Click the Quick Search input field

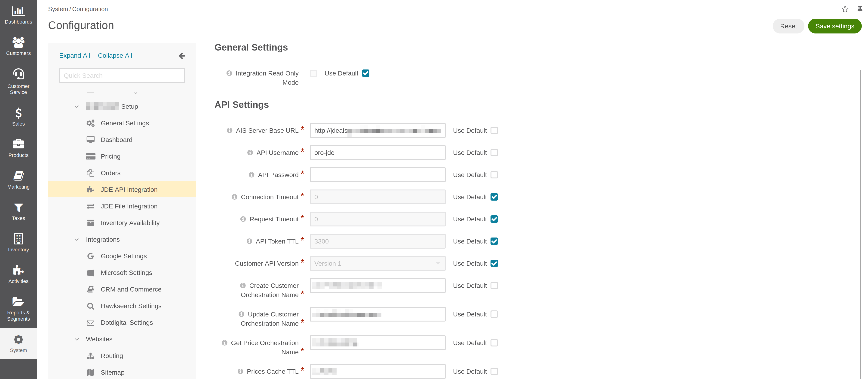(x=122, y=75)
